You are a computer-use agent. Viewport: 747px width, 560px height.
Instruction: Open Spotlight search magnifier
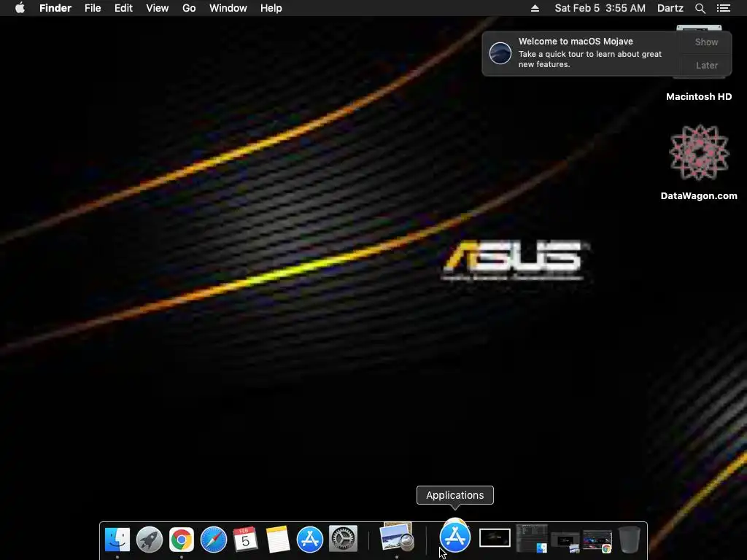click(700, 8)
